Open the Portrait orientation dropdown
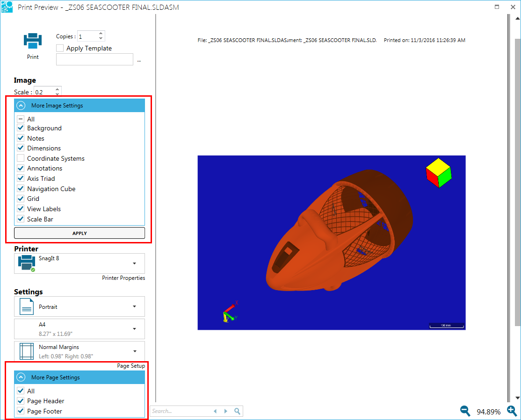This screenshot has height=420, width=521. click(x=134, y=306)
